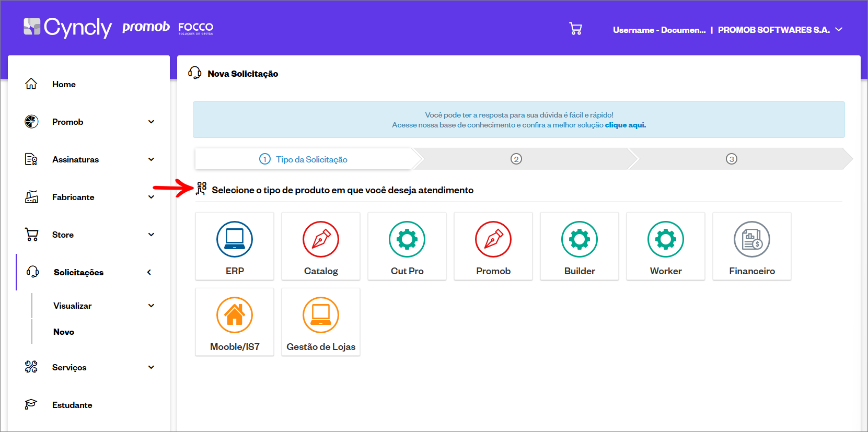Open Novo under Solicitações
The width and height of the screenshot is (868, 432).
pyautogui.click(x=64, y=332)
